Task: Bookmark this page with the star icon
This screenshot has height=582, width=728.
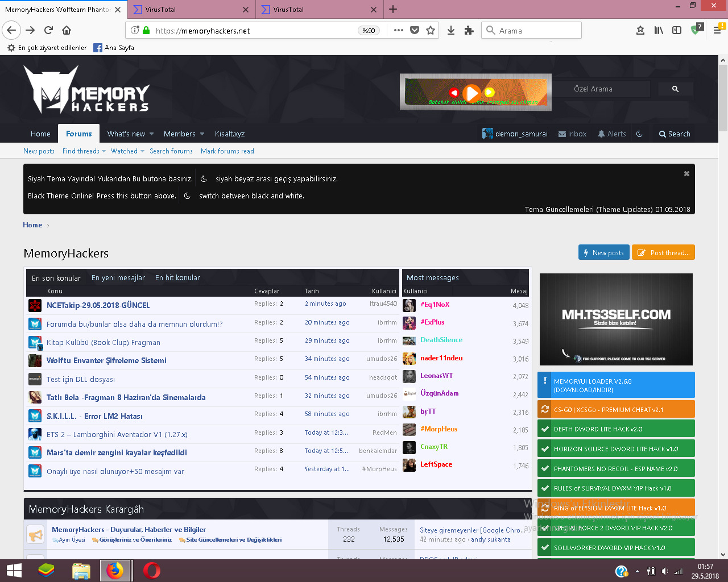Action: (431, 31)
